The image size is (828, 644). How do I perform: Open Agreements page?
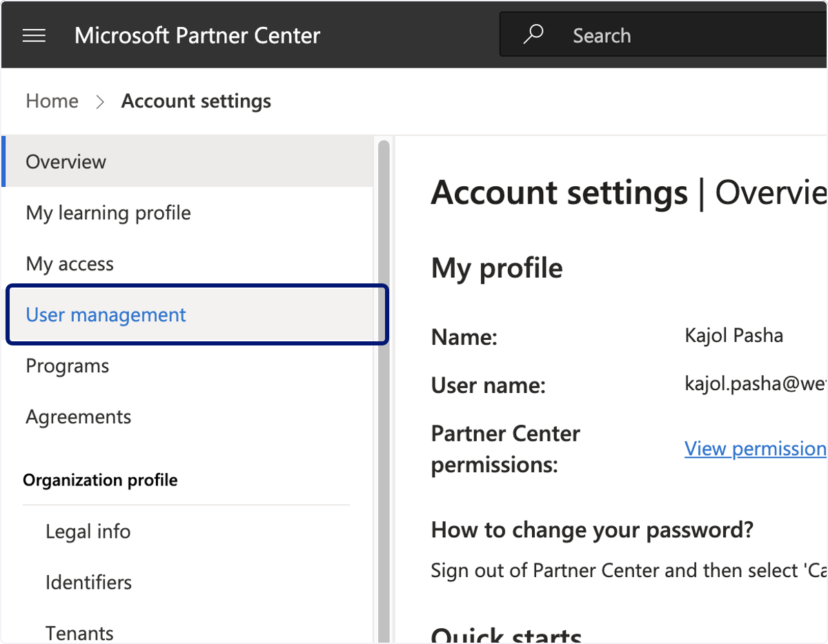point(188,416)
